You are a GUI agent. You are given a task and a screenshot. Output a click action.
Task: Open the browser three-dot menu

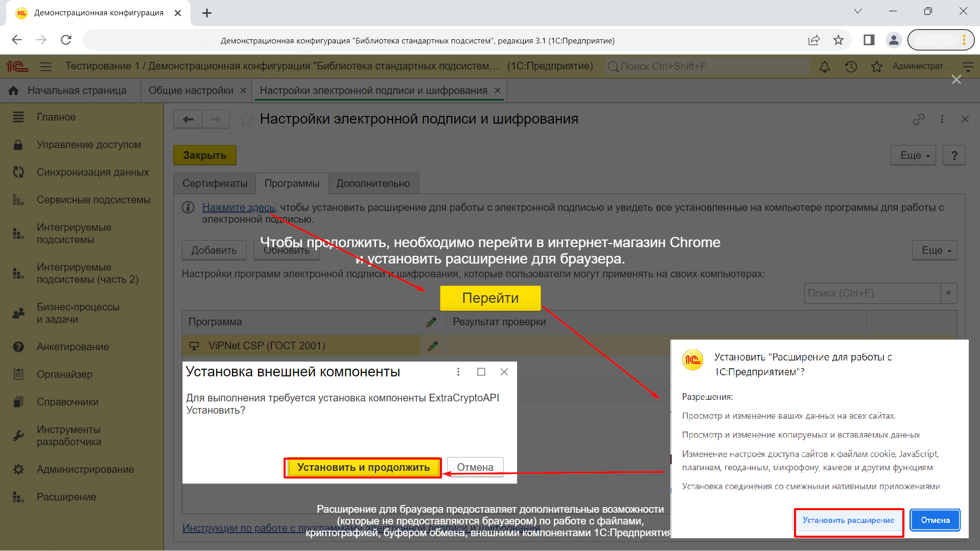[964, 40]
